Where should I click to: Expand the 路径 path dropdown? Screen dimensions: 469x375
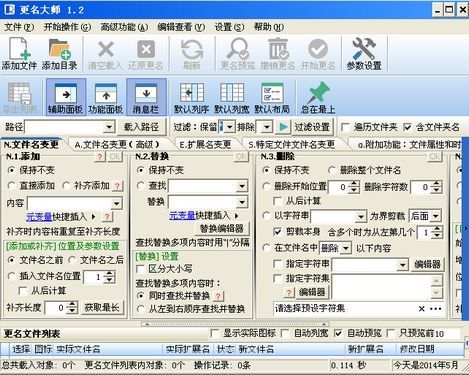[109, 127]
